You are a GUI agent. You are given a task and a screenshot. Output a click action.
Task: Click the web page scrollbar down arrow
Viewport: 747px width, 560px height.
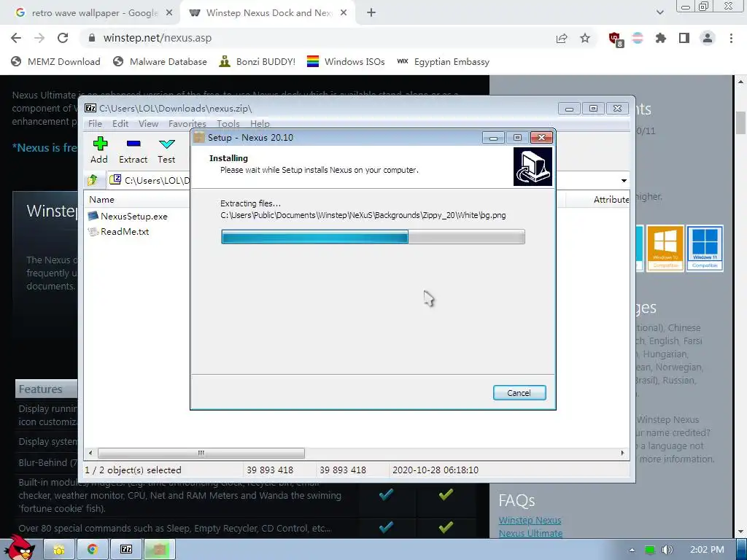(x=741, y=532)
